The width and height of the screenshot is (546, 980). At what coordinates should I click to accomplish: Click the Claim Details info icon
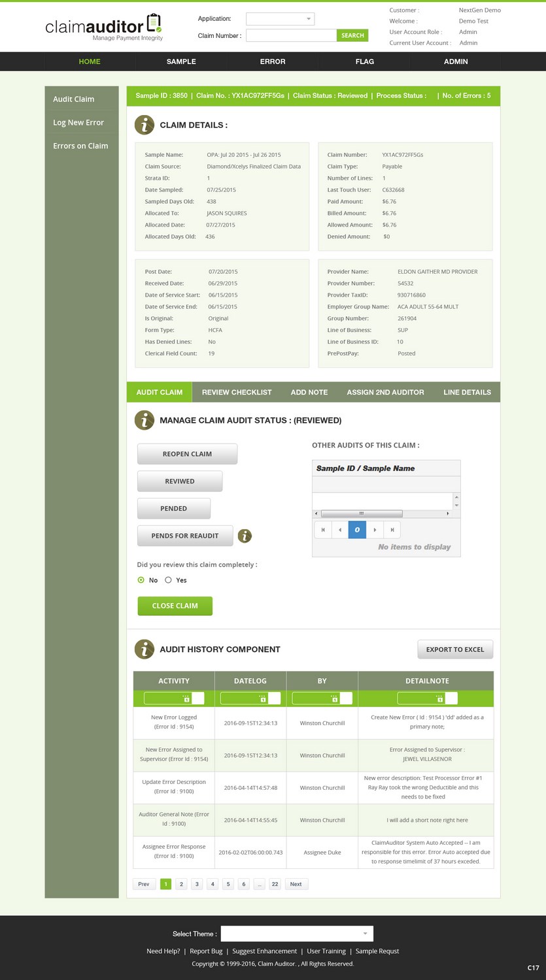pyautogui.click(x=145, y=125)
